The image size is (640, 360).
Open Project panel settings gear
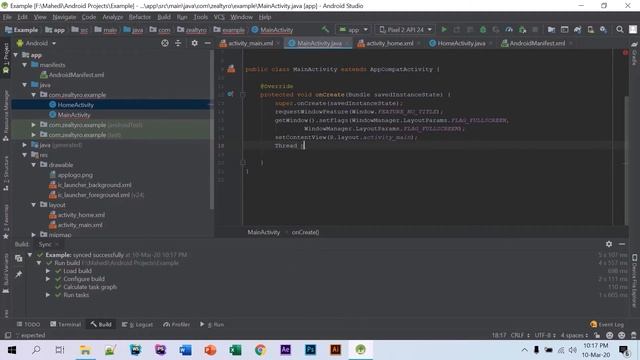194,43
